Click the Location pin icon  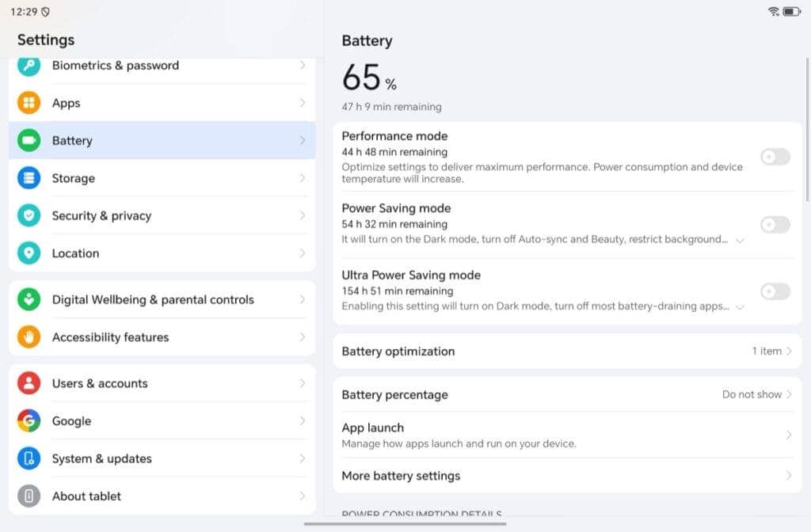coord(29,253)
